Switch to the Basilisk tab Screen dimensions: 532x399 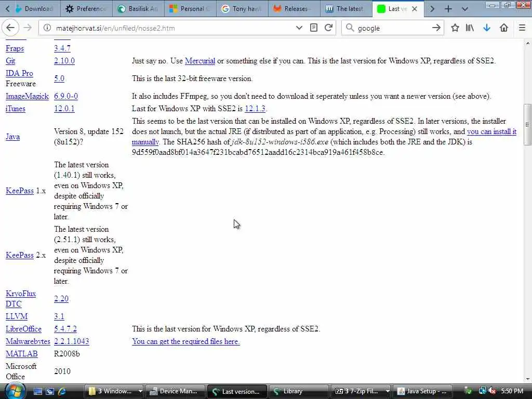pos(138,9)
